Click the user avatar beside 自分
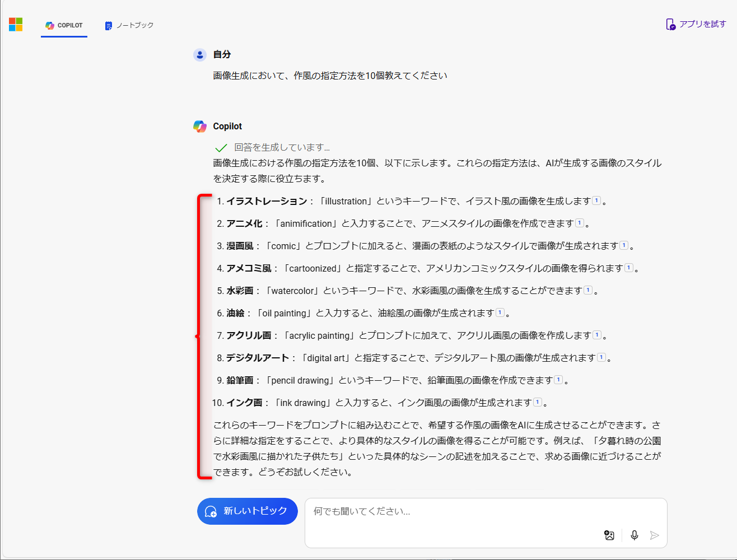Viewport: 737px width, 560px height. (200, 54)
